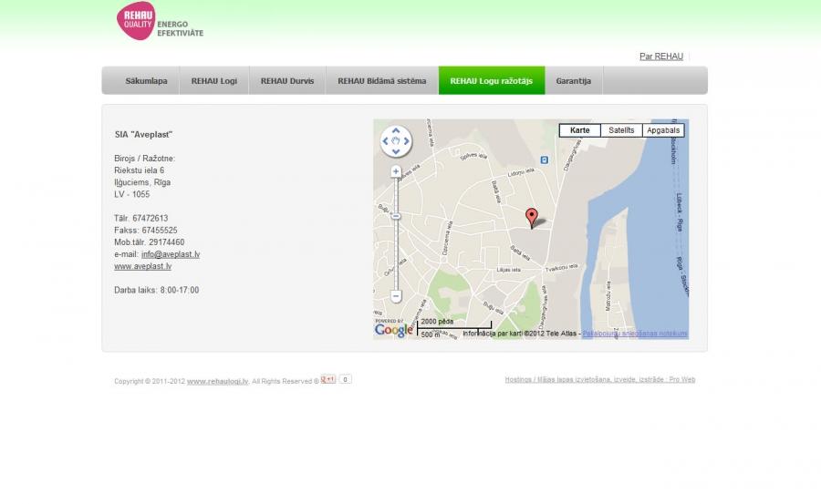
Task: Open the REHAU Logu ražotājs menu item
Action: pyautogui.click(x=492, y=80)
